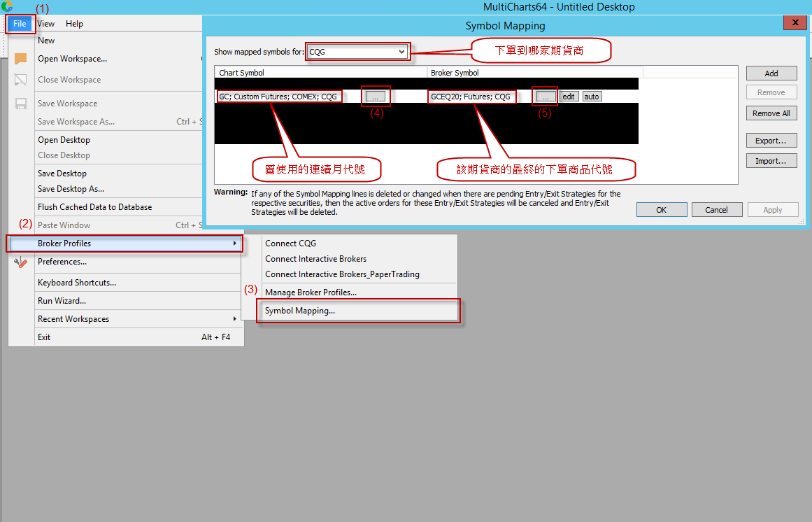Click the Remove All button
The image size is (812, 522).
[x=771, y=113]
